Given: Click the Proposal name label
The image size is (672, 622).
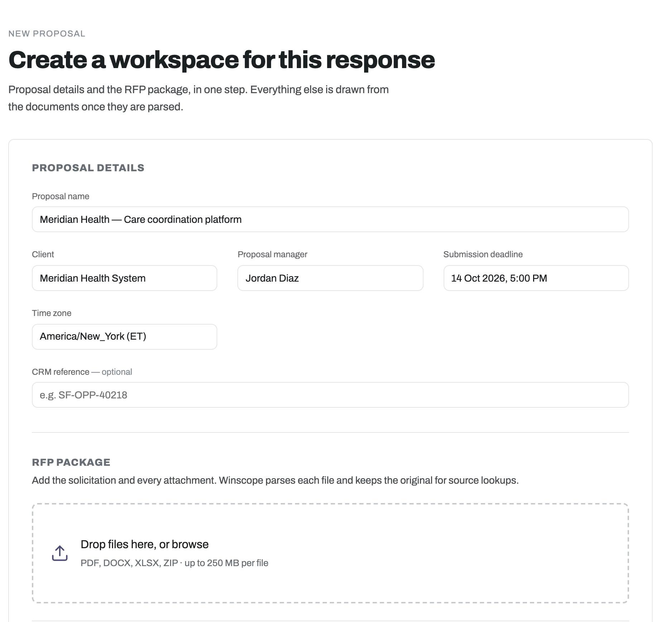Looking at the screenshot, I should click(61, 196).
